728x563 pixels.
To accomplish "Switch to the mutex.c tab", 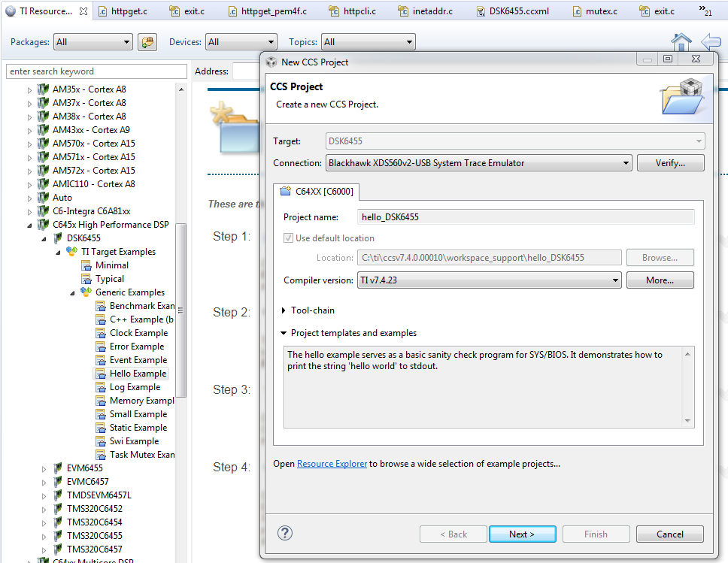I will pyautogui.click(x=595, y=11).
